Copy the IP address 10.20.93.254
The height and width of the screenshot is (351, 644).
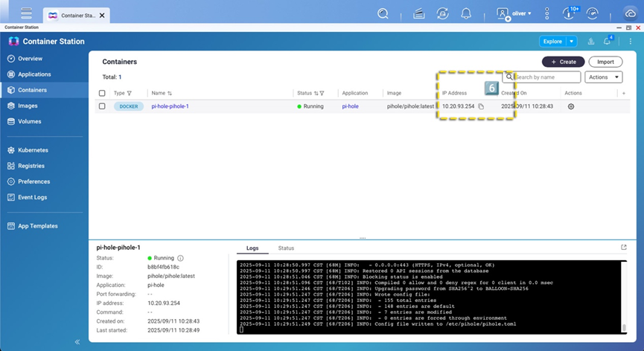[481, 107]
